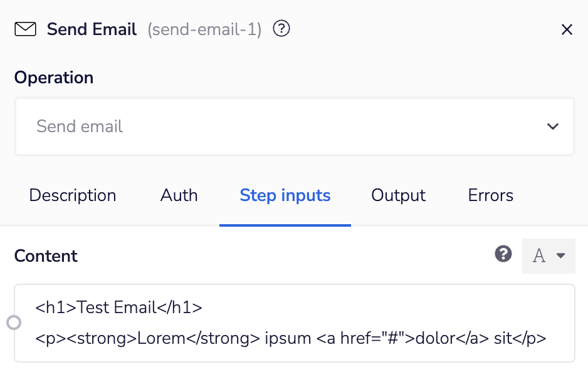Viewport: 588px width, 382px height.
Task: Click inside the Content HTML editor
Action: pos(295,323)
